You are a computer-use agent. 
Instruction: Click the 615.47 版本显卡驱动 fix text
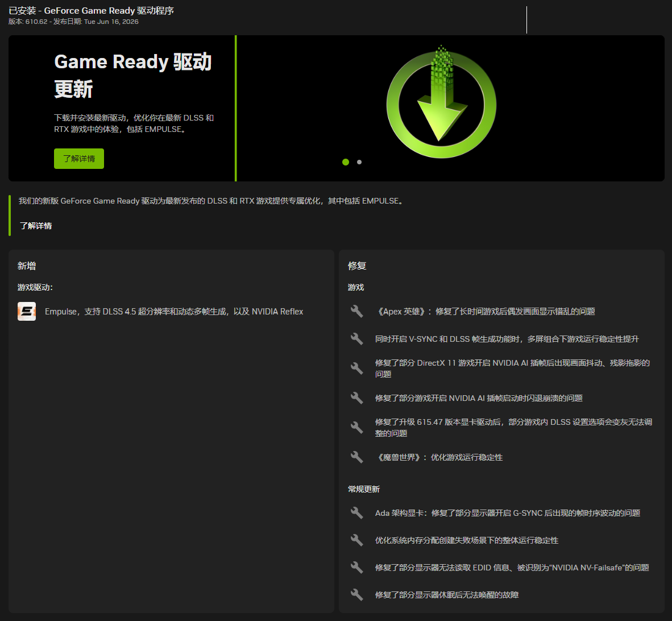coord(513,428)
